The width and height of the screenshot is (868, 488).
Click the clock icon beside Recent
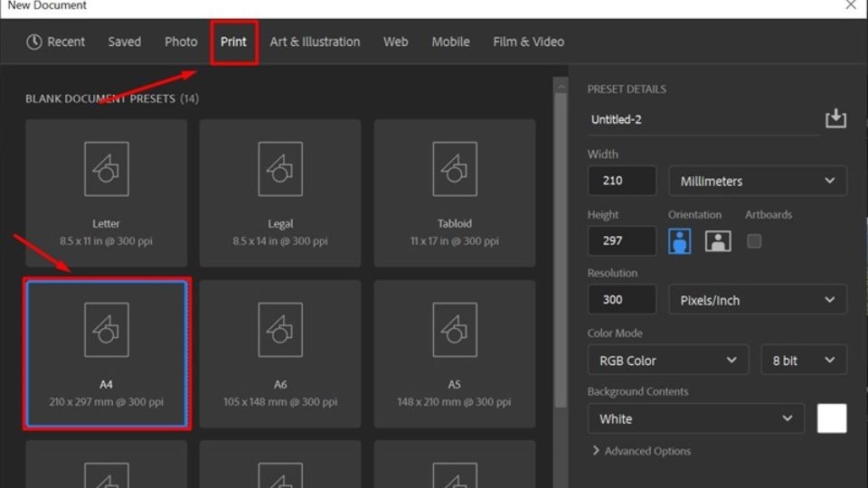(x=34, y=42)
